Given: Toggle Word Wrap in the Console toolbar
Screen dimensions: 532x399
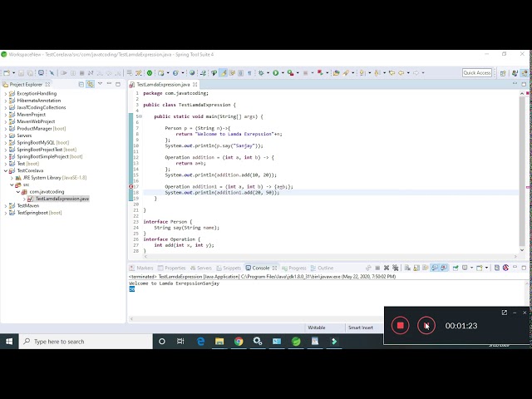Looking at the screenshot, I should 425,268.
